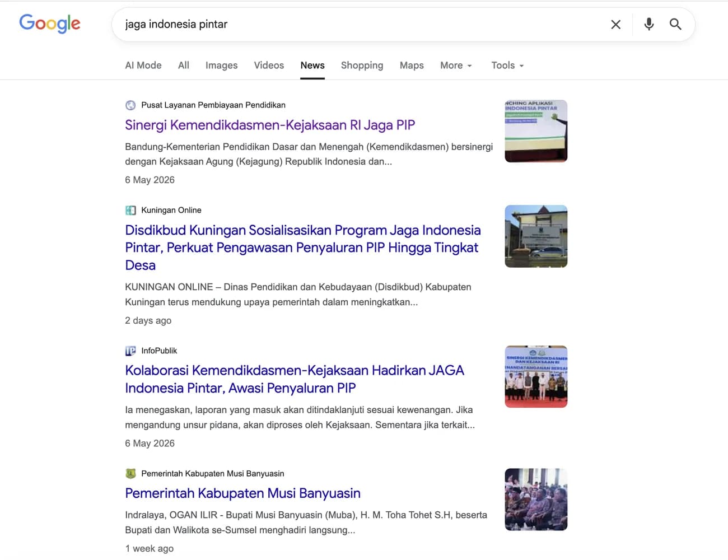Click snippet starting Indralaya, OGAN ILIR
The width and height of the screenshot is (728, 560).
pyautogui.click(x=306, y=522)
